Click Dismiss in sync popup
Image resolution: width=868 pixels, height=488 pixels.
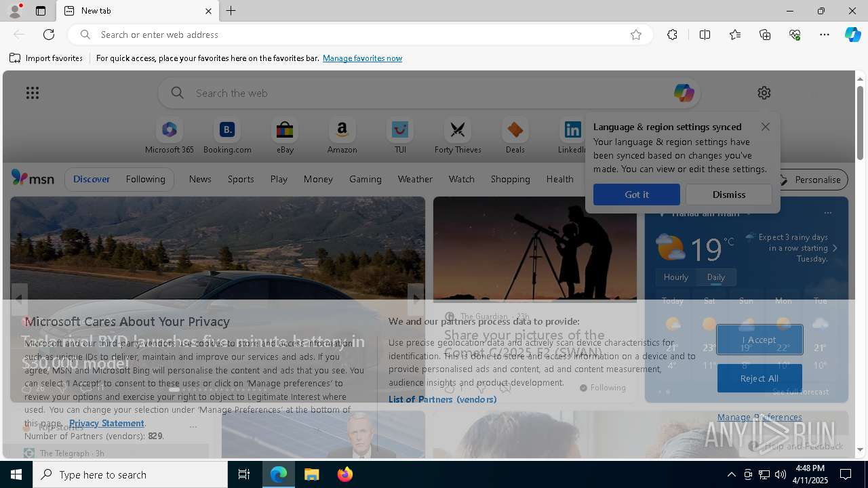coord(729,195)
